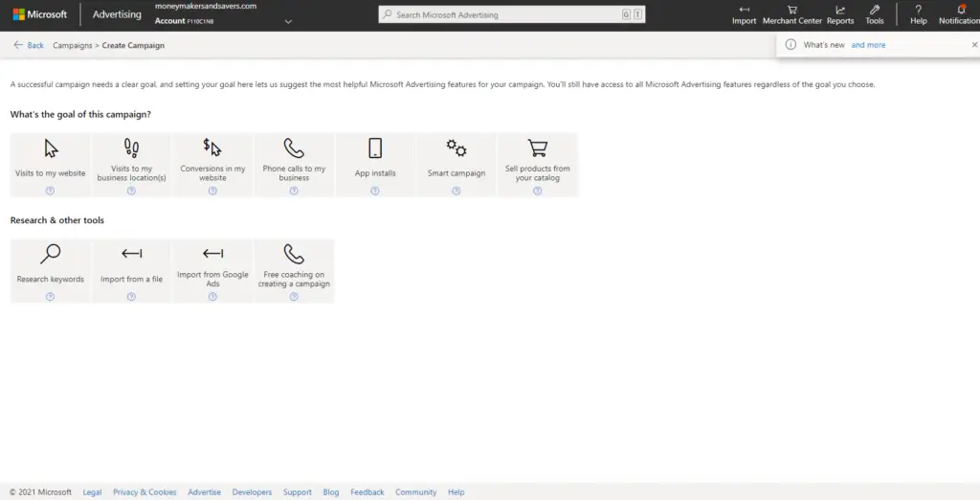Open the Tools menu in the header
Viewport: 980px width, 500px height.
tap(875, 15)
